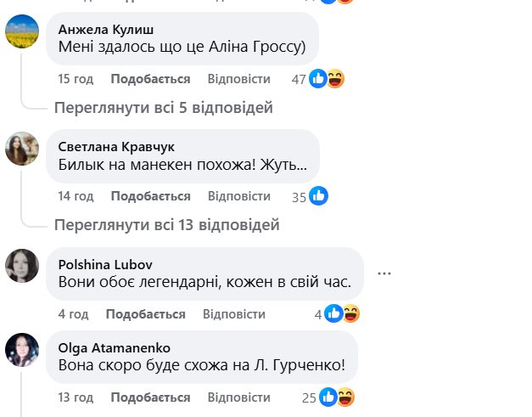The image size is (532, 417).
Task: Click Відповісти under Анжела Кулиш's comment
Action: click(238, 79)
